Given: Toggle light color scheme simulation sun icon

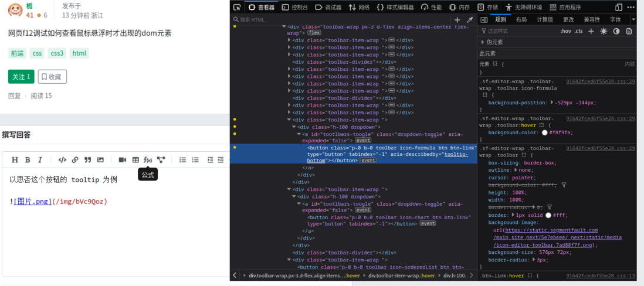Looking at the screenshot, I should click(604, 31).
